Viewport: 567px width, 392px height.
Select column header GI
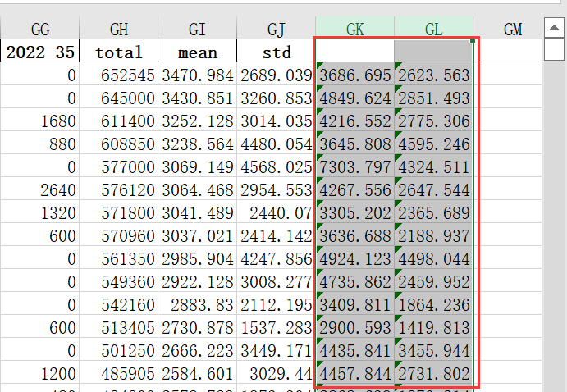[x=198, y=28]
